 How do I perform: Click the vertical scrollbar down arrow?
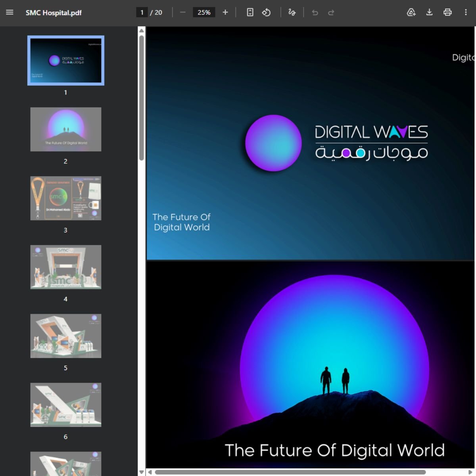click(142, 472)
